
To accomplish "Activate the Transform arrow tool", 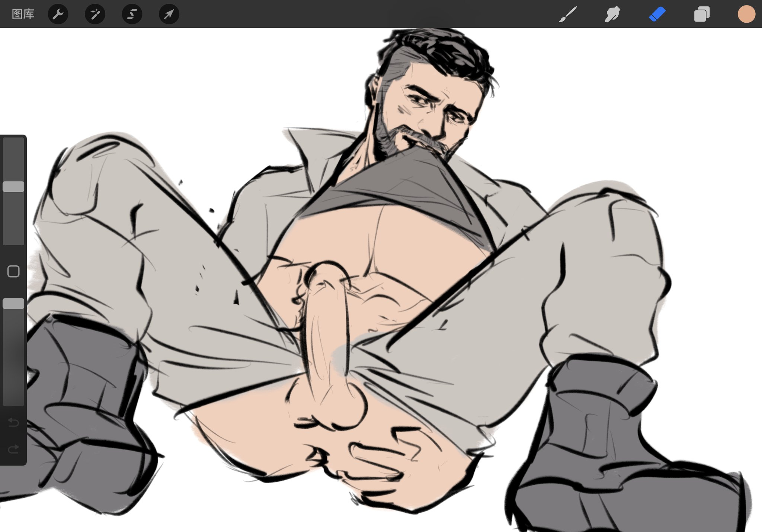I will pos(169,14).
